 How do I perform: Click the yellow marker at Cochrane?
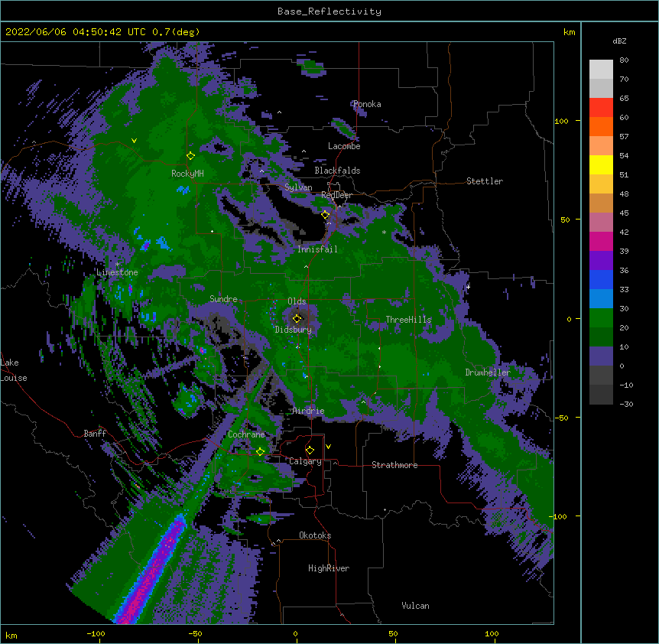[260, 451]
